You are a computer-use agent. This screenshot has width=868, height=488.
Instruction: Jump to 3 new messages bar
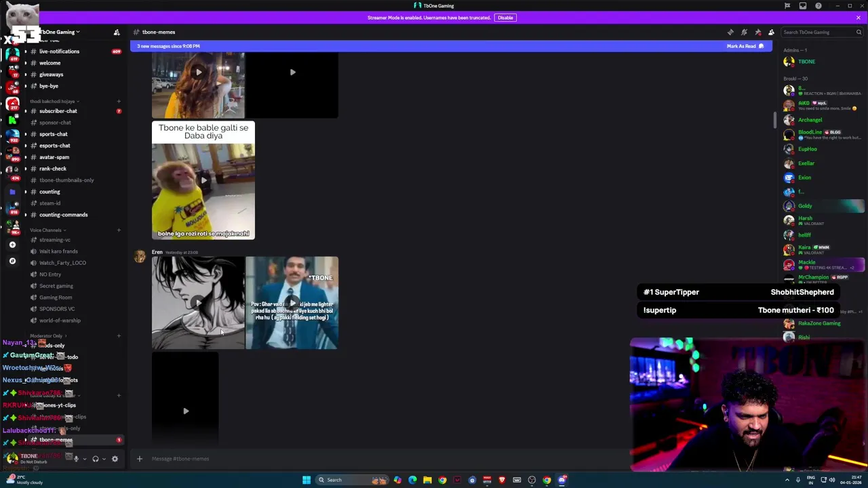(451, 46)
